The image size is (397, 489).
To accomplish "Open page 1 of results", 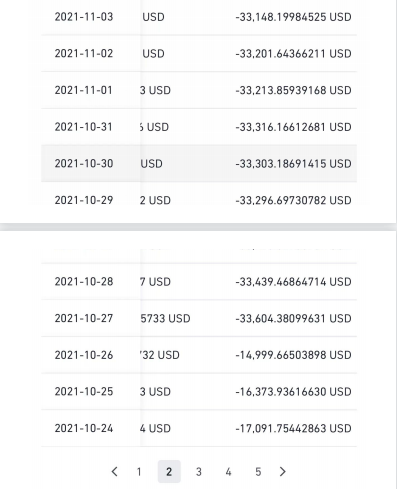I will (x=139, y=471).
